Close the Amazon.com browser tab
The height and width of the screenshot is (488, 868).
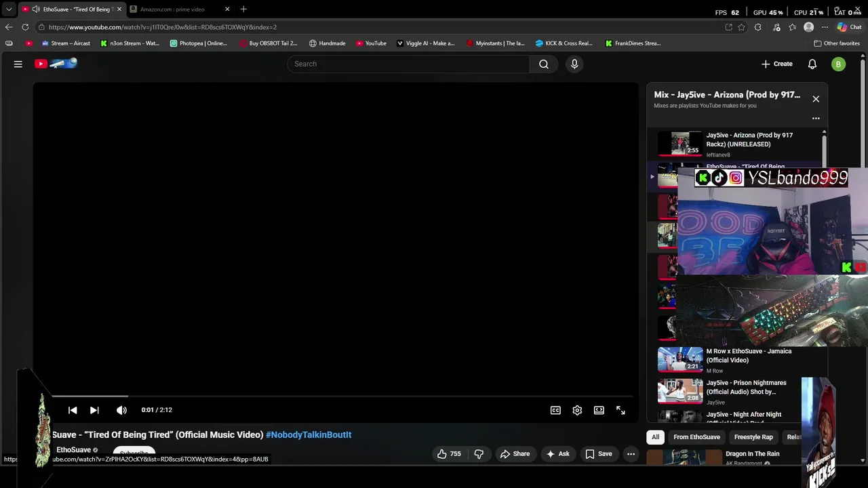pos(227,9)
